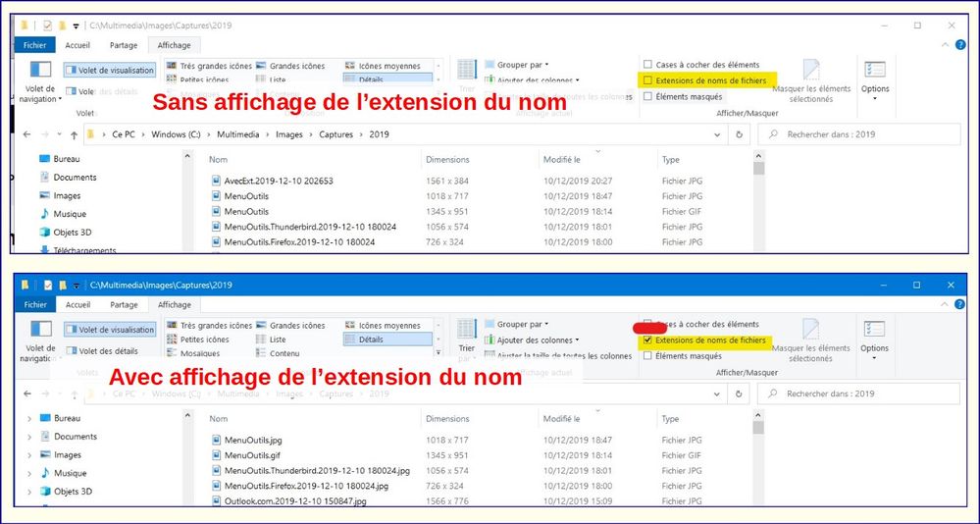
Task: Click Masquer les éléments sélectionnés in upper window
Action: (811, 81)
